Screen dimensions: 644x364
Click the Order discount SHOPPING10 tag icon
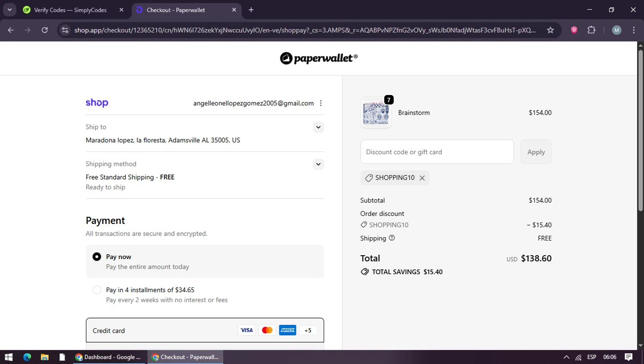364,225
